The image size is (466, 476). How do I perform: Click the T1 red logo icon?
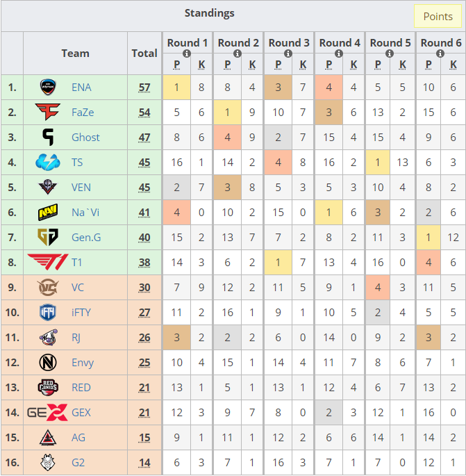click(x=48, y=262)
